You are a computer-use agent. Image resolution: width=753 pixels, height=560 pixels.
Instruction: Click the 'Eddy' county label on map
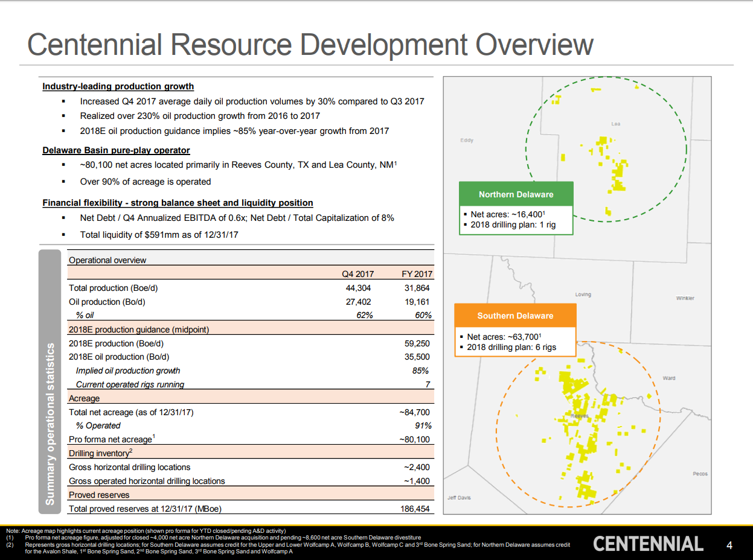click(467, 140)
